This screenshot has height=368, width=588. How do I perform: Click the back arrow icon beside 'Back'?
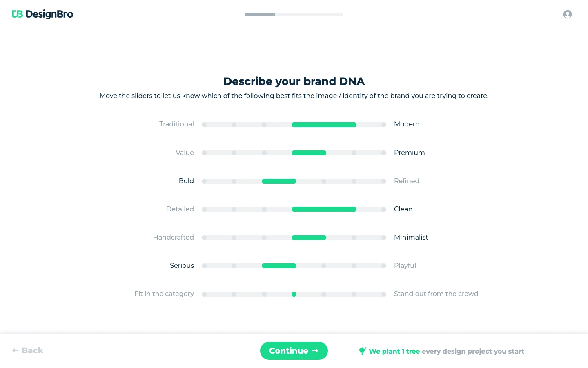coord(16,350)
